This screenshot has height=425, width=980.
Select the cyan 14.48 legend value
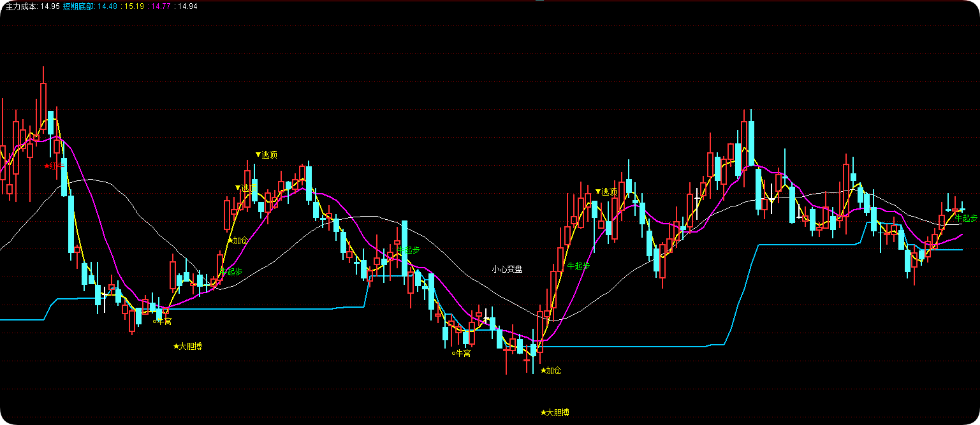click(x=108, y=6)
